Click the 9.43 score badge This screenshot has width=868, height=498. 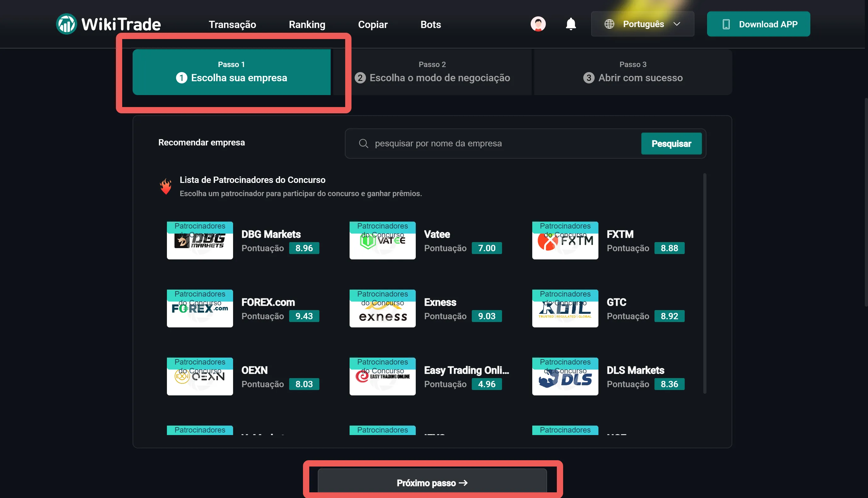tap(304, 316)
